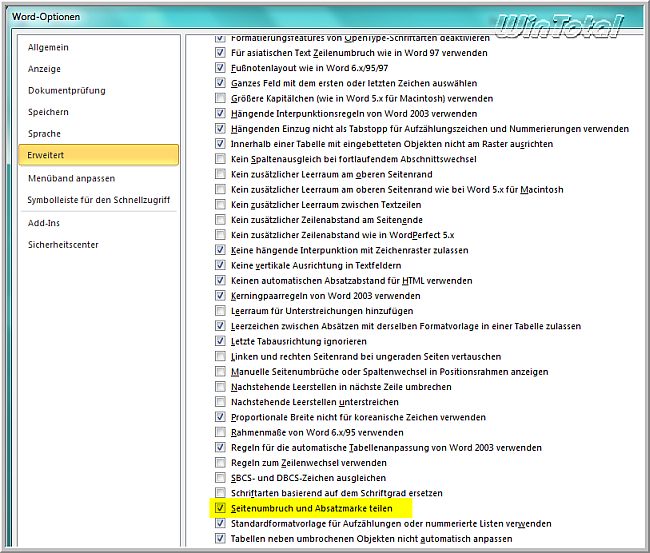Check Rahmenmaße von Word 6.x/95 verwenden

coord(220,432)
